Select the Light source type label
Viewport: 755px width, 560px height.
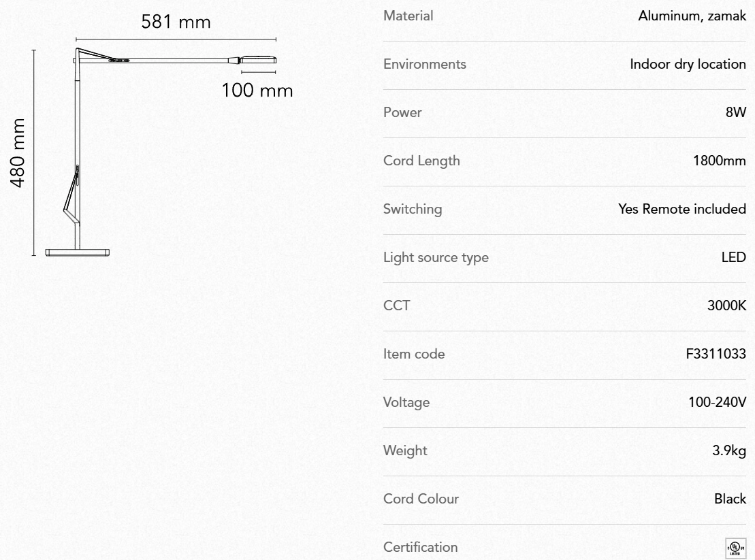click(x=436, y=257)
